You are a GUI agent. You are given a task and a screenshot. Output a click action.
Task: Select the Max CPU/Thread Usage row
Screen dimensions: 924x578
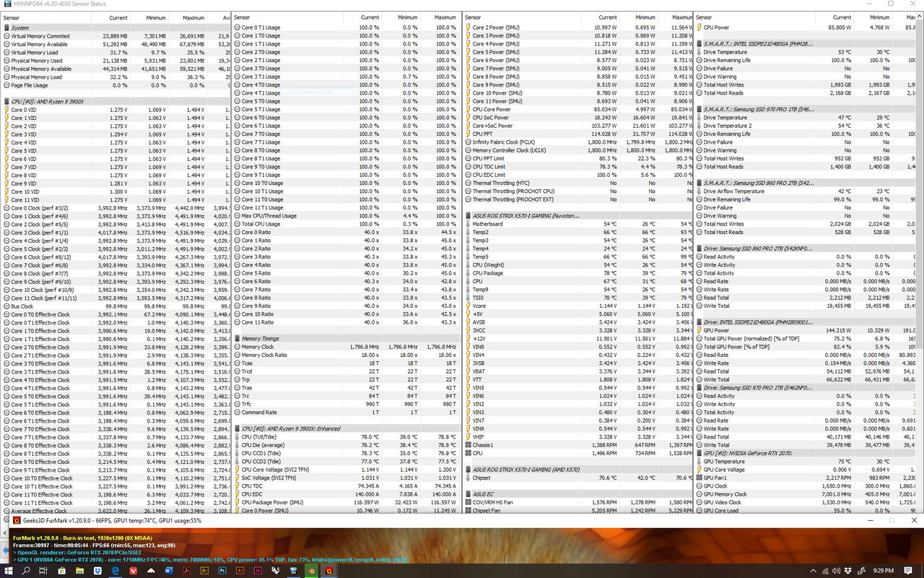pos(346,215)
